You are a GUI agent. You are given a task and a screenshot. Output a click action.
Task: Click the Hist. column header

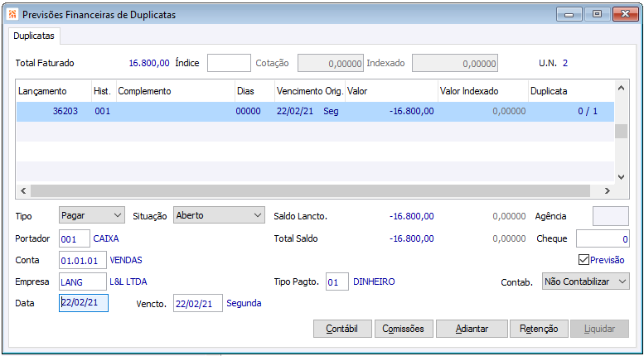[104, 91]
